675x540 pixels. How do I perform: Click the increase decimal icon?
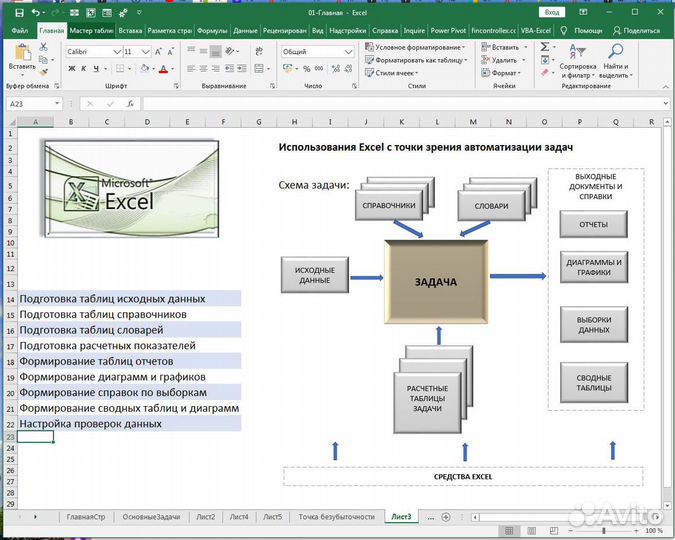(x=336, y=68)
